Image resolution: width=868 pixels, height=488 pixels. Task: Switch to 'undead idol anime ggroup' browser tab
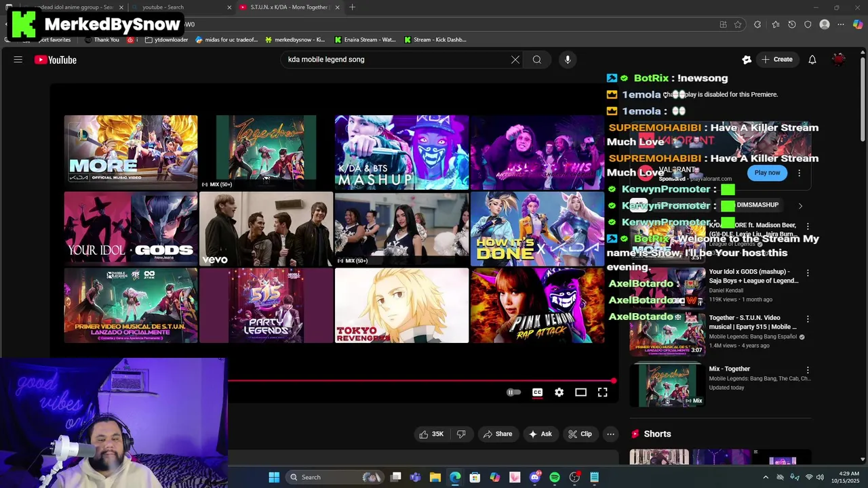pyautogui.click(x=73, y=7)
